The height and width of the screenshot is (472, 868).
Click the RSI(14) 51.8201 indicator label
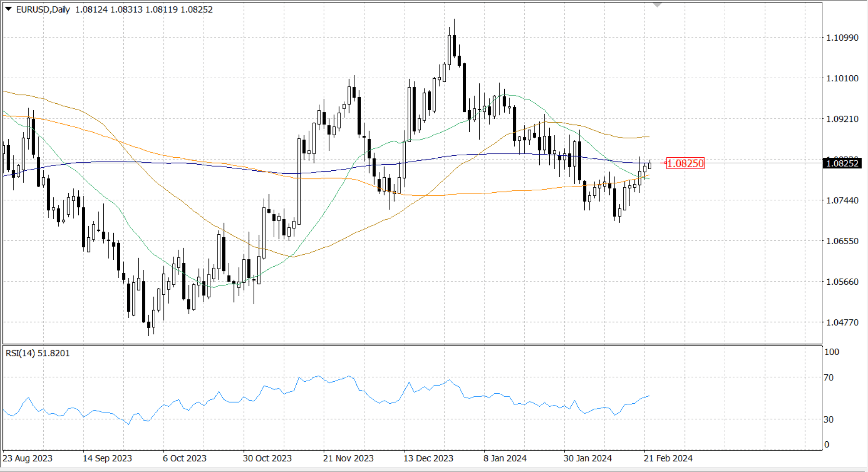tap(38, 353)
